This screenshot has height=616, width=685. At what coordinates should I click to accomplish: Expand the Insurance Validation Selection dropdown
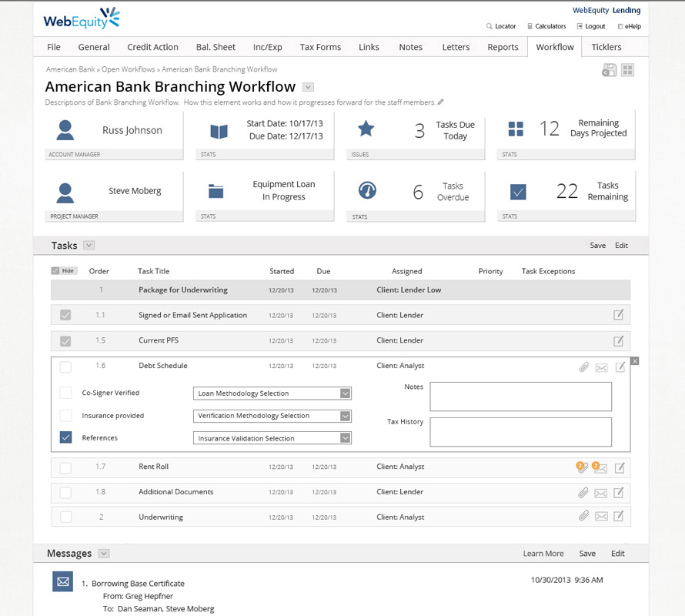345,438
